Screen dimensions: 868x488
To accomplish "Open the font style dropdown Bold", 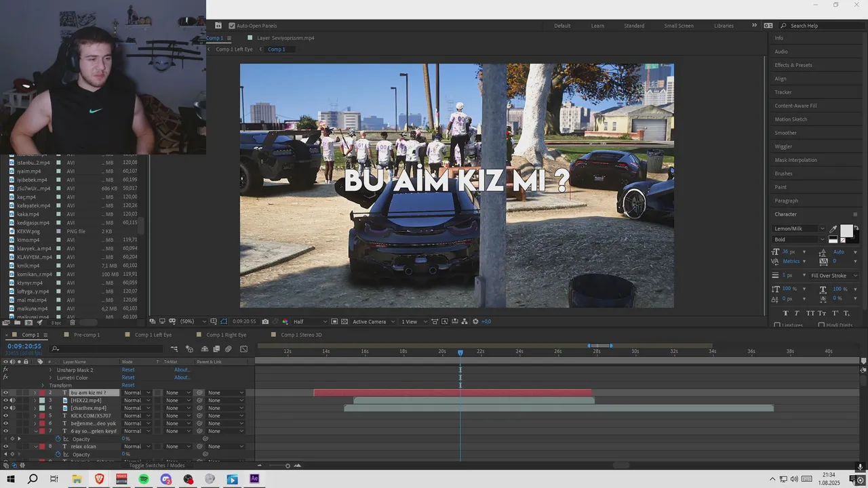I will [799, 239].
